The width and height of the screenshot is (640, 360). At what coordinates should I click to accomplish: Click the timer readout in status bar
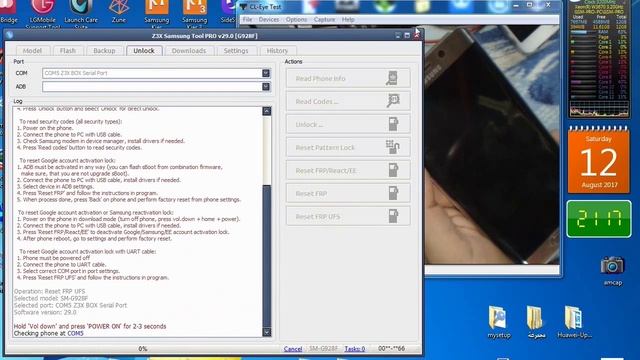(x=391, y=349)
